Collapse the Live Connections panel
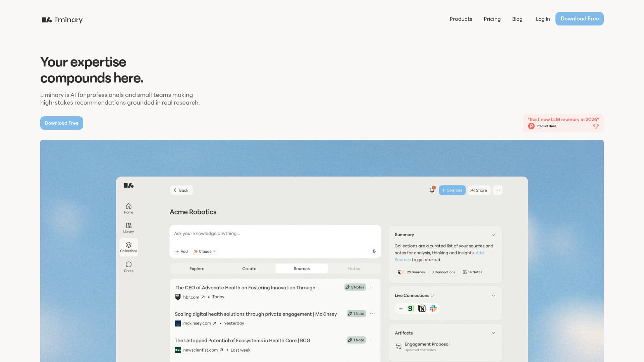The image size is (644, 362). point(493,296)
